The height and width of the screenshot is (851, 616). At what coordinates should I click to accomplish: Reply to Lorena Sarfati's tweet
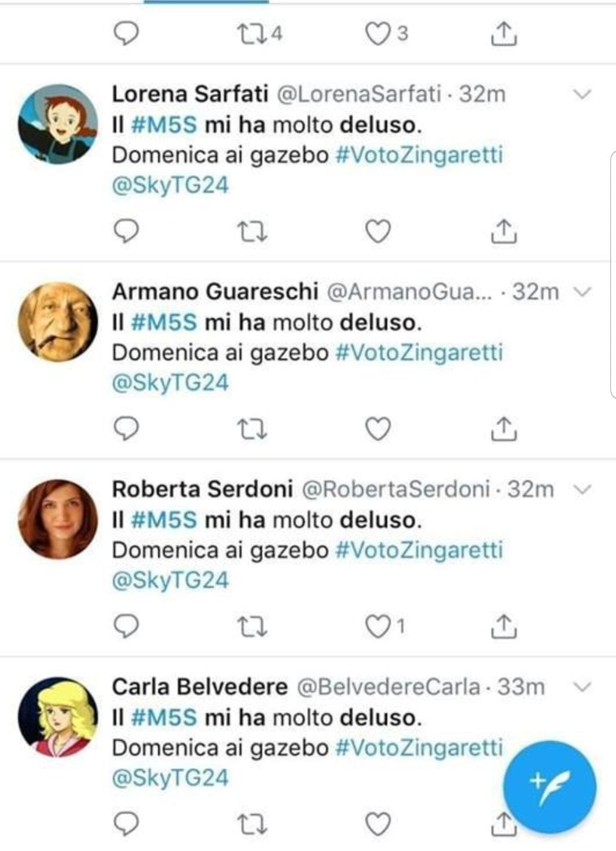[x=125, y=232]
